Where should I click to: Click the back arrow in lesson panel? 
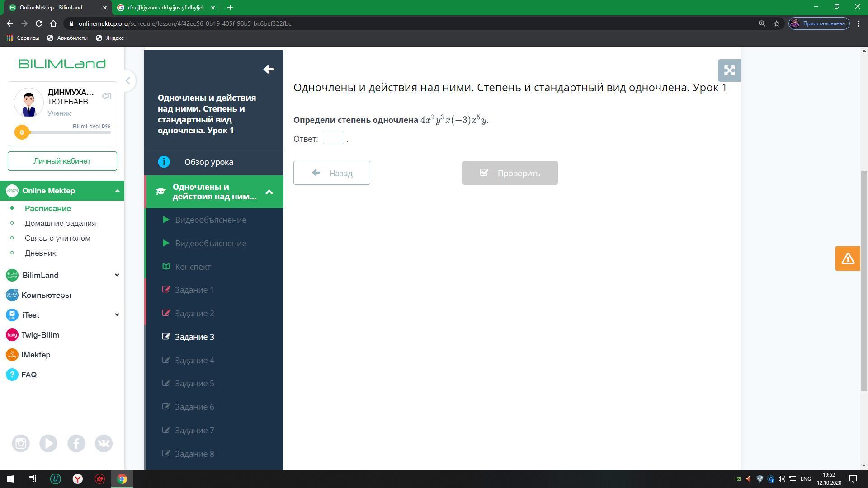tap(268, 69)
